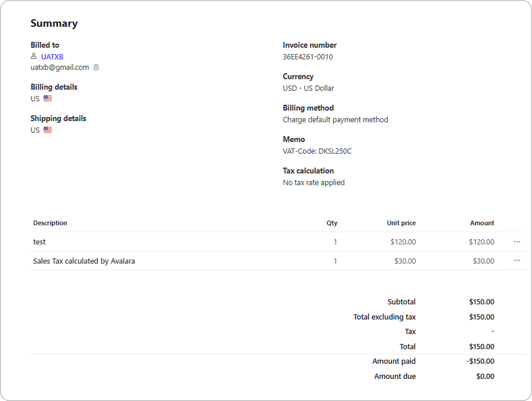Click the uatxb@gmail.com email address
The height and width of the screenshot is (401, 532).
(x=60, y=68)
